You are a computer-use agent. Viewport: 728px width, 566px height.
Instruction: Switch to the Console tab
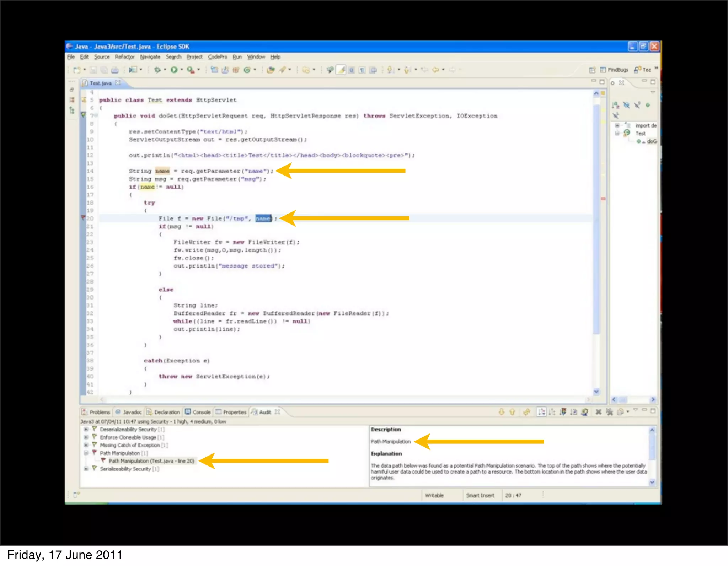(x=198, y=412)
